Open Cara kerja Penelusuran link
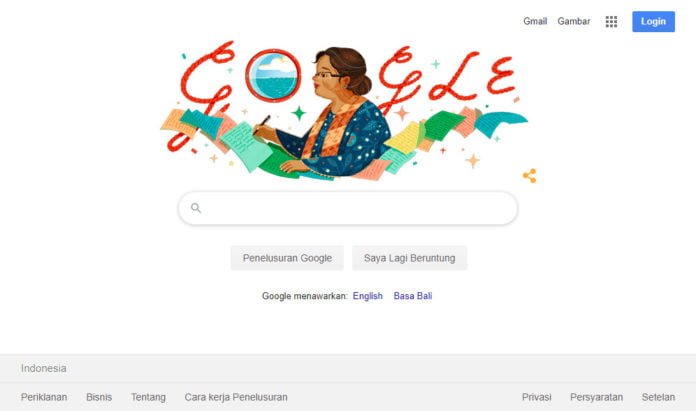 (236, 397)
